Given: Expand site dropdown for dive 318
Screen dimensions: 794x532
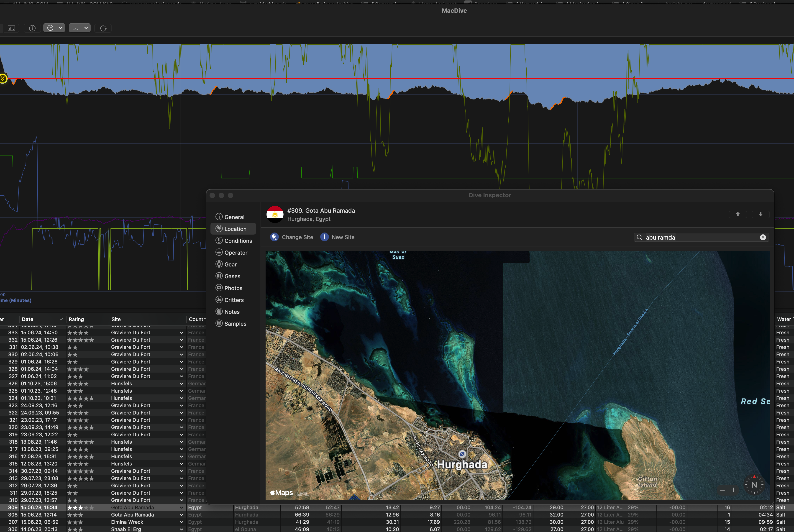Looking at the screenshot, I should click(182, 442).
